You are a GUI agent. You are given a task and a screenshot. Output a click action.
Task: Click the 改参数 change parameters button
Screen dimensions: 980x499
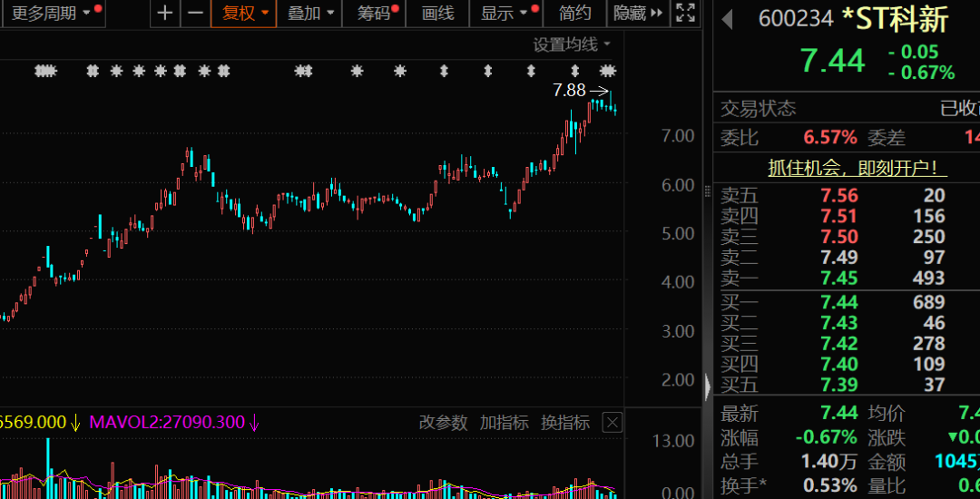coord(443,423)
